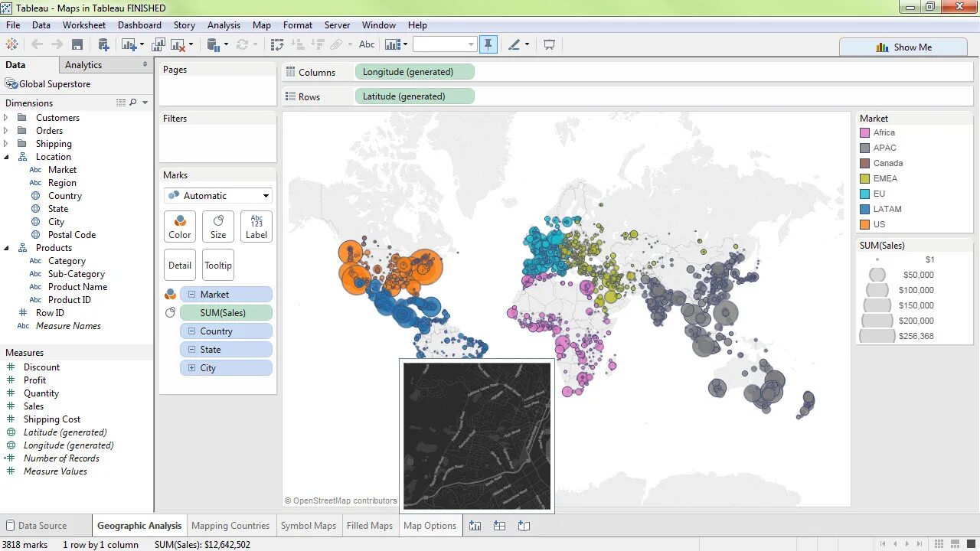Open the Label card in Marks

click(x=256, y=227)
